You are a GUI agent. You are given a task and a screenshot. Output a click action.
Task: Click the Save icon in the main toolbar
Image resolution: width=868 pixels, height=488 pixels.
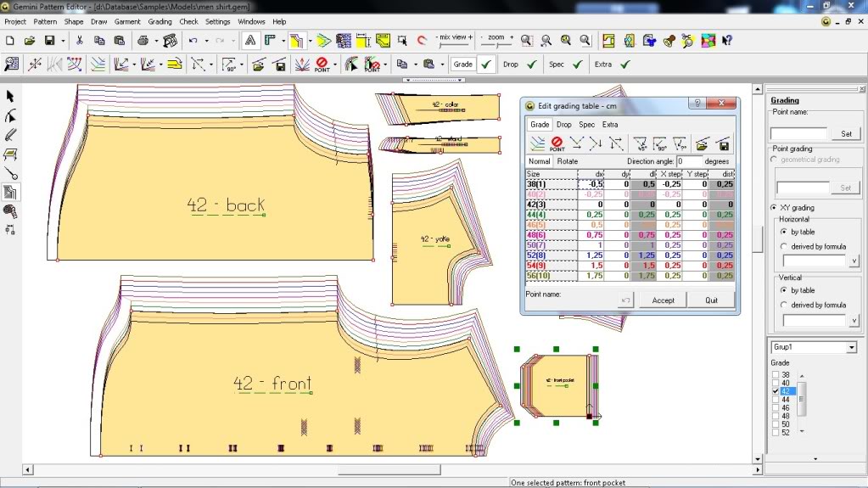pos(50,40)
